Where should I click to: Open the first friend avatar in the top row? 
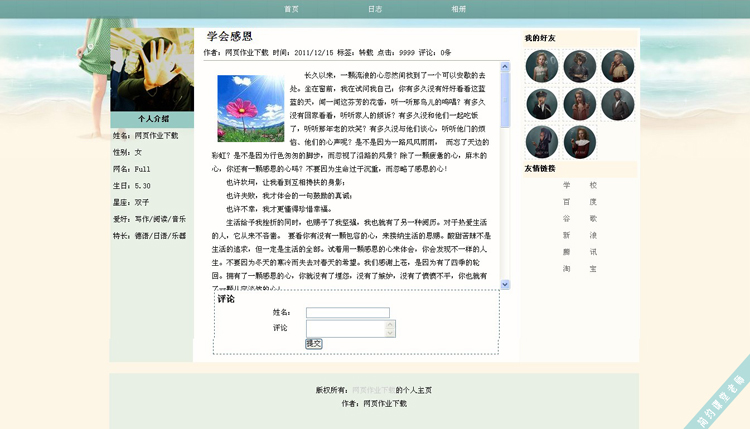coord(542,66)
